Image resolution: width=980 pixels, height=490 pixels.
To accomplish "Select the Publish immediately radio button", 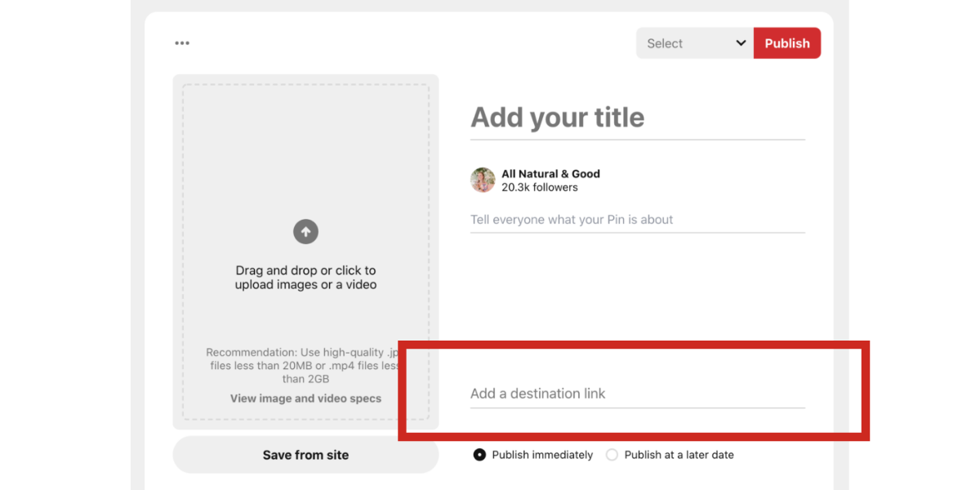I will [479, 455].
